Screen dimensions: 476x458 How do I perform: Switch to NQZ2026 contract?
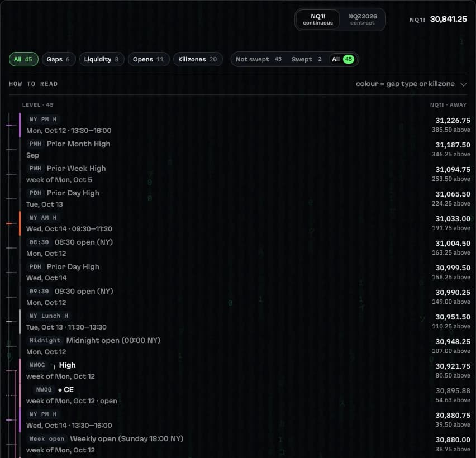point(362,20)
